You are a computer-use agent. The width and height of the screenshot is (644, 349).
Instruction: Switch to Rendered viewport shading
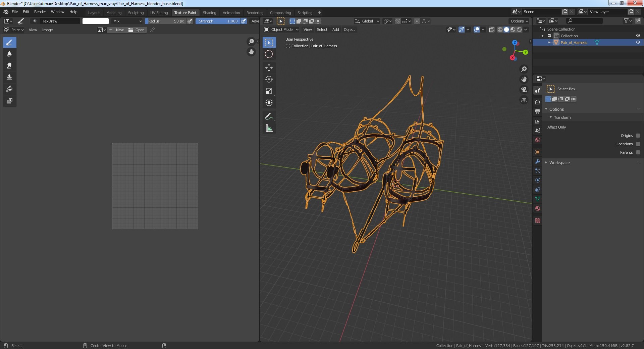pos(519,30)
